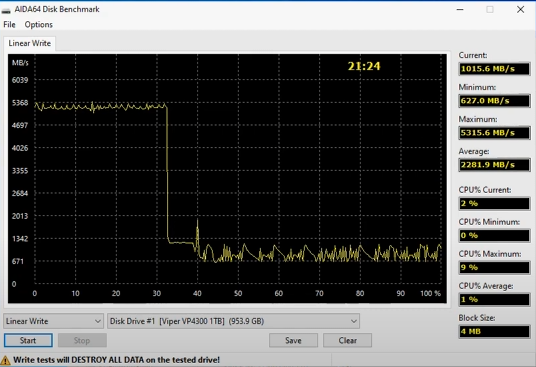Click the Minimum 627.0 MB/s field
Viewport: 536px width, 367px height.
[x=494, y=101]
